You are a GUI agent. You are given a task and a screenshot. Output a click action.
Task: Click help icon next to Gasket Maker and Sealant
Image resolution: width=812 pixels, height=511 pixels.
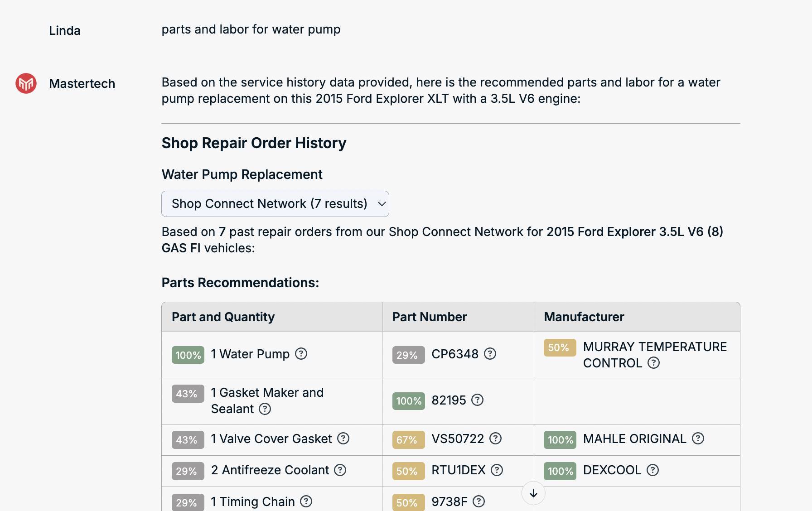click(x=265, y=409)
